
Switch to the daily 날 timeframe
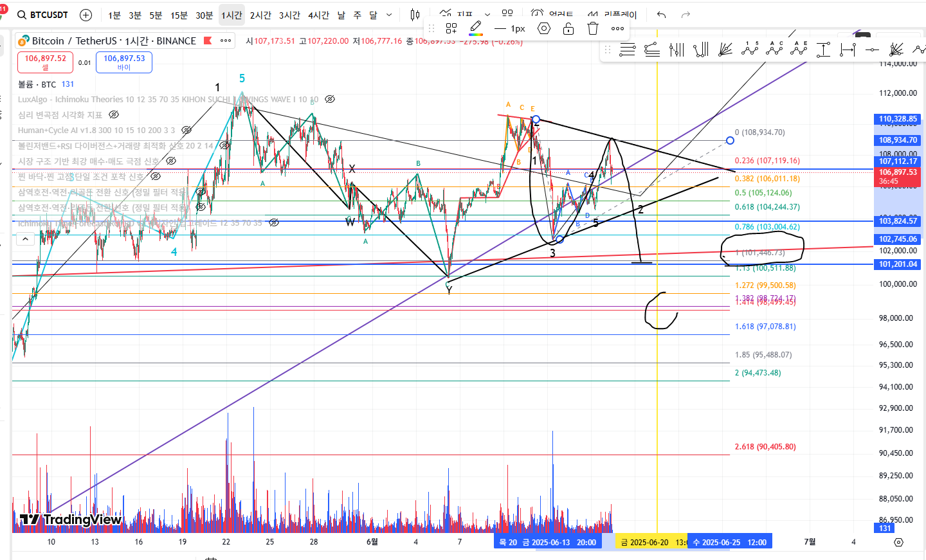coord(341,15)
